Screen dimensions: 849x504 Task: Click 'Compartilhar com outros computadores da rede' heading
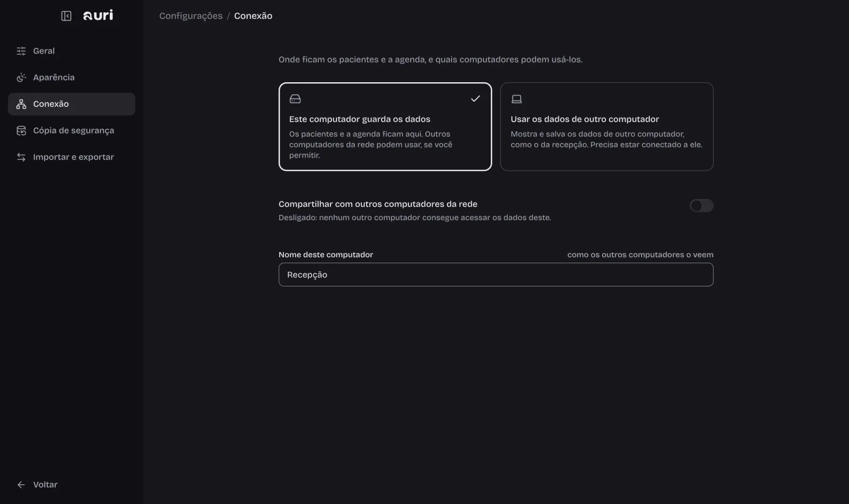coord(378,204)
